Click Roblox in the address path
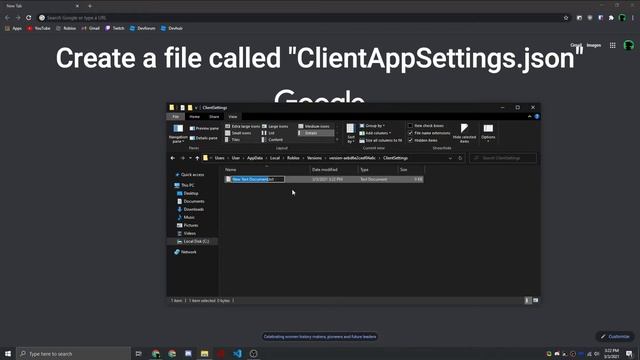Image resolution: width=640 pixels, height=360 pixels. [293, 158]
